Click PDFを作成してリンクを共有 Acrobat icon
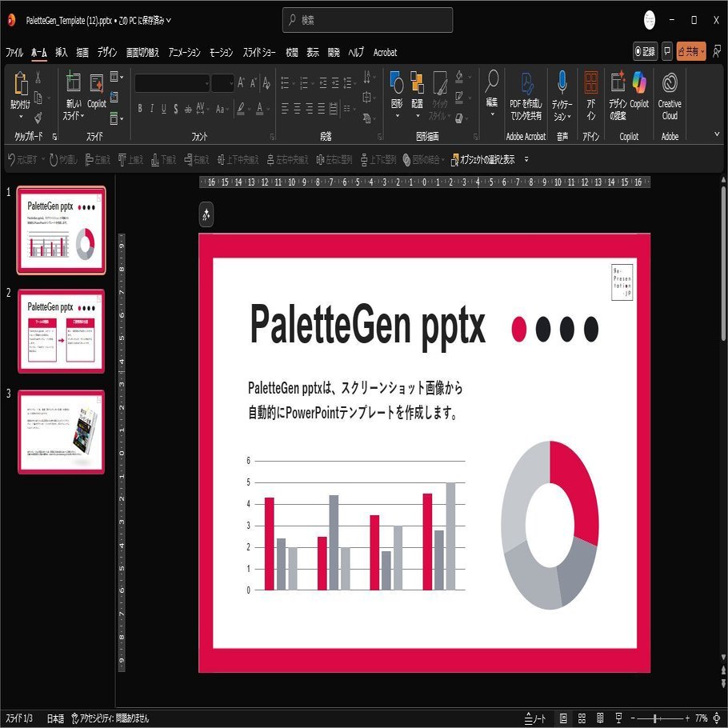 (x=526, y=83)
